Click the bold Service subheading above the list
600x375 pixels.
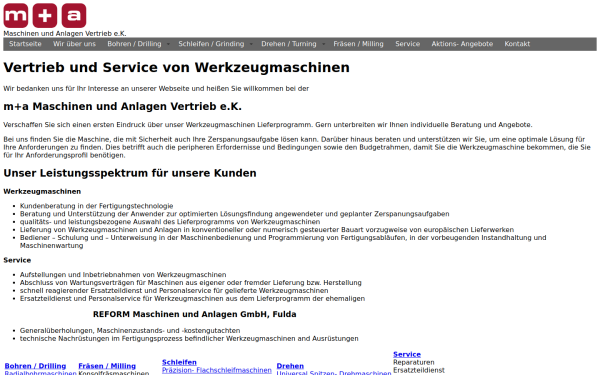pyautogui.click(x=17, y=260)
